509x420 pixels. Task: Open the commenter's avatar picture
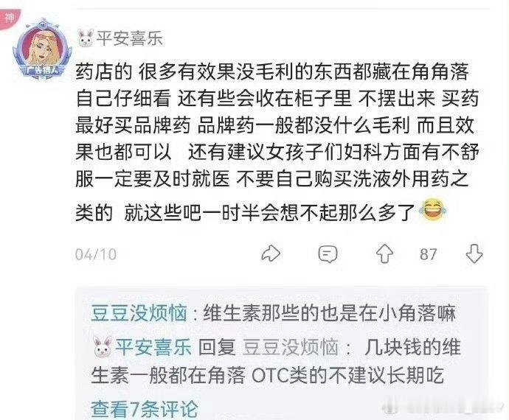[42, 46]
